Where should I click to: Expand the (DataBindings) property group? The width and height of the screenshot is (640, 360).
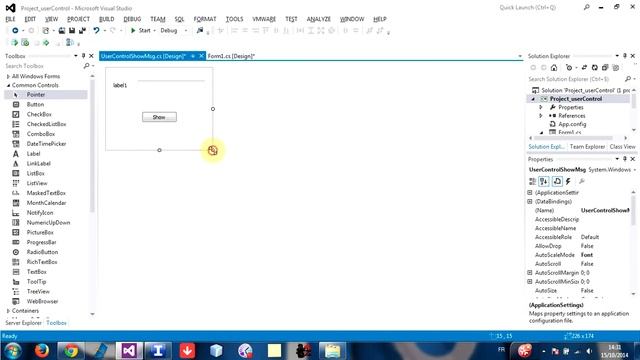click(x=530, y=201)
